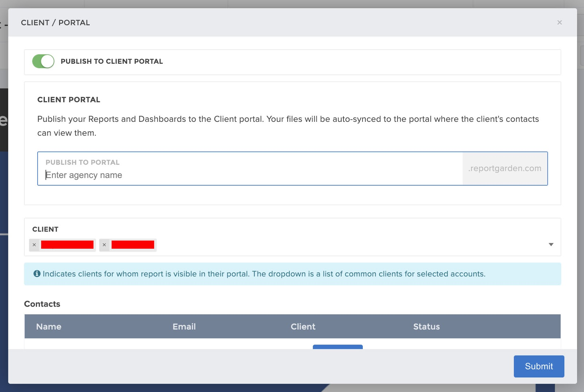Select the second redacted client tag
584x392 pixels.
[132, 245]
